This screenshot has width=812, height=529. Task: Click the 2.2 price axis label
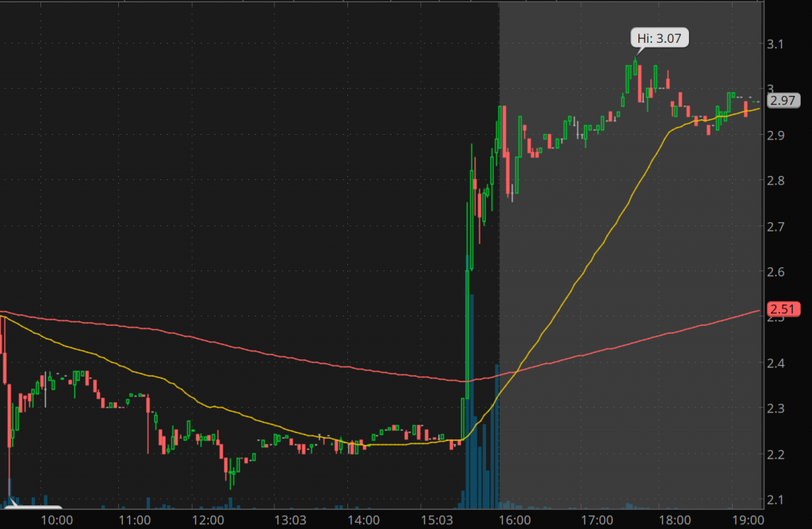click(778, 454)
